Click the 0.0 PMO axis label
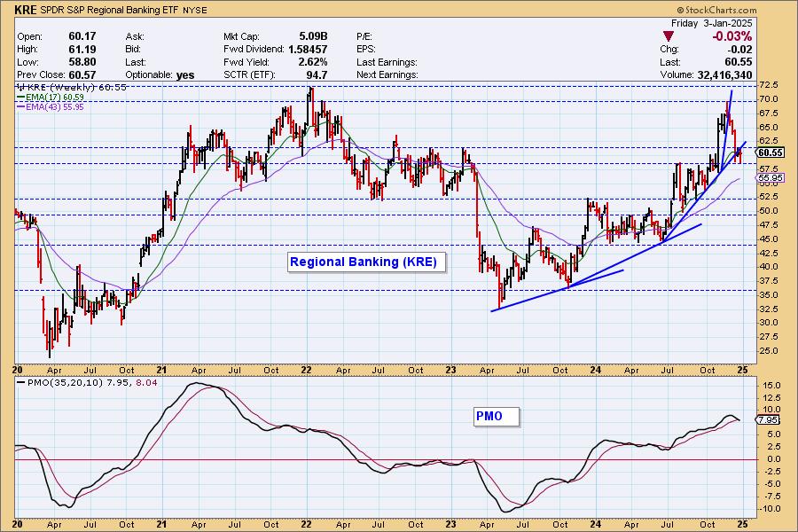The width and height of the screenshot is (798, 532). coord(774,459)
